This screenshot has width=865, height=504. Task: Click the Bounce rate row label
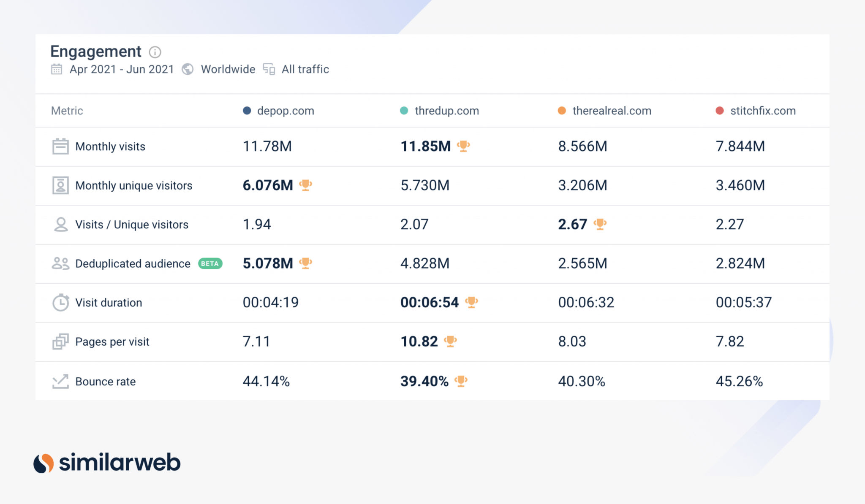(106, 382)
